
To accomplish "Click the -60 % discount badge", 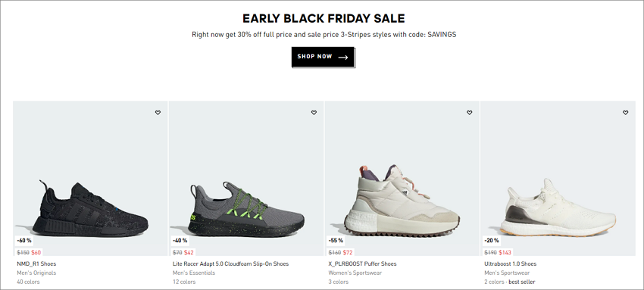I will pos(23,240).
